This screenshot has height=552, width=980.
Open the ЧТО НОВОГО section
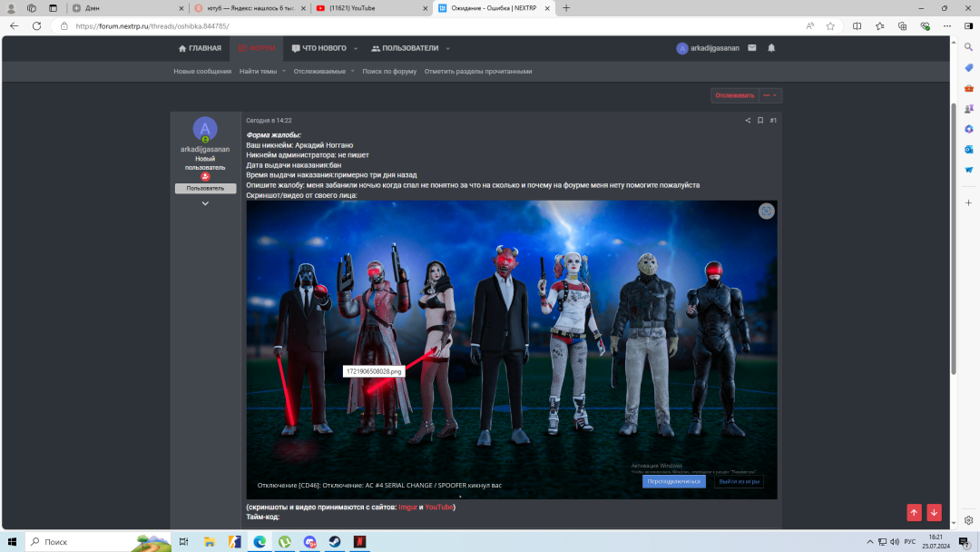pos(319,48)
